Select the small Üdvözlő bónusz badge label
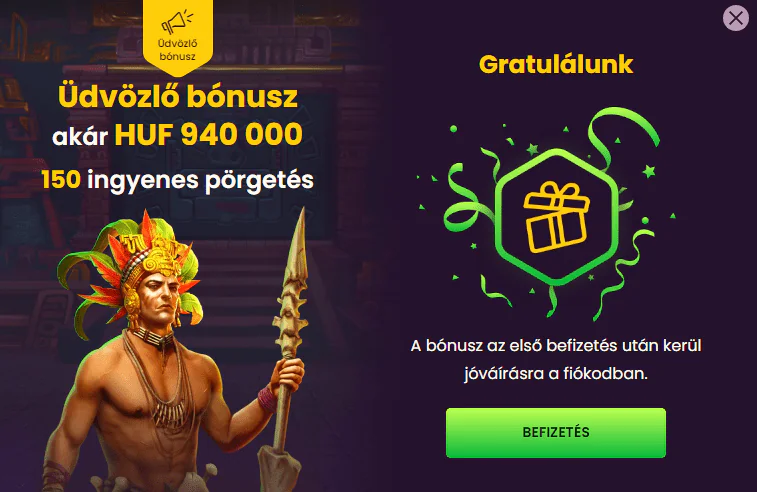The width and height of the screenshot is (757, 492). [x=177, y=50]
